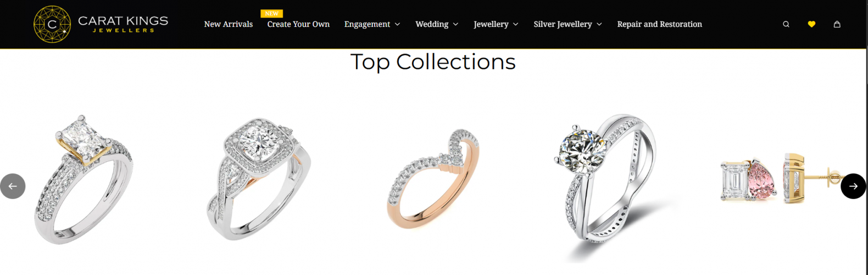Select the radiant cut pavé ring thumbnail
Viewport: 868px width, 275px height.
[x=84, y=179]
